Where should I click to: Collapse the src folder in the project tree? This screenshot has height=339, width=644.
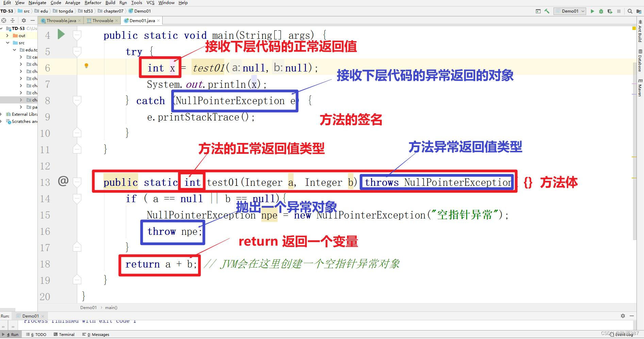click(7, 43)
